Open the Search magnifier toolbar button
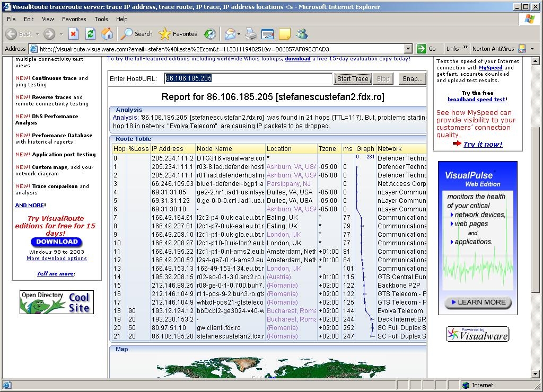Image resolution: width=543 pixels, height=392 pixels. click(136, 34)
